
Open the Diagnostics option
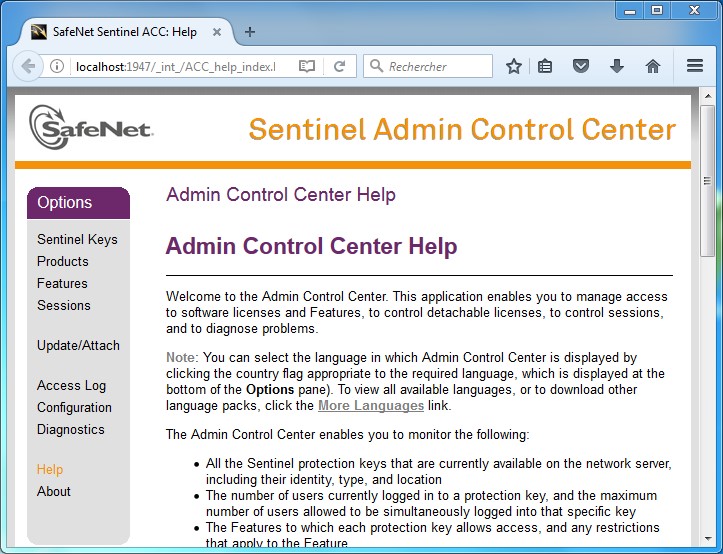click(71, 429)
